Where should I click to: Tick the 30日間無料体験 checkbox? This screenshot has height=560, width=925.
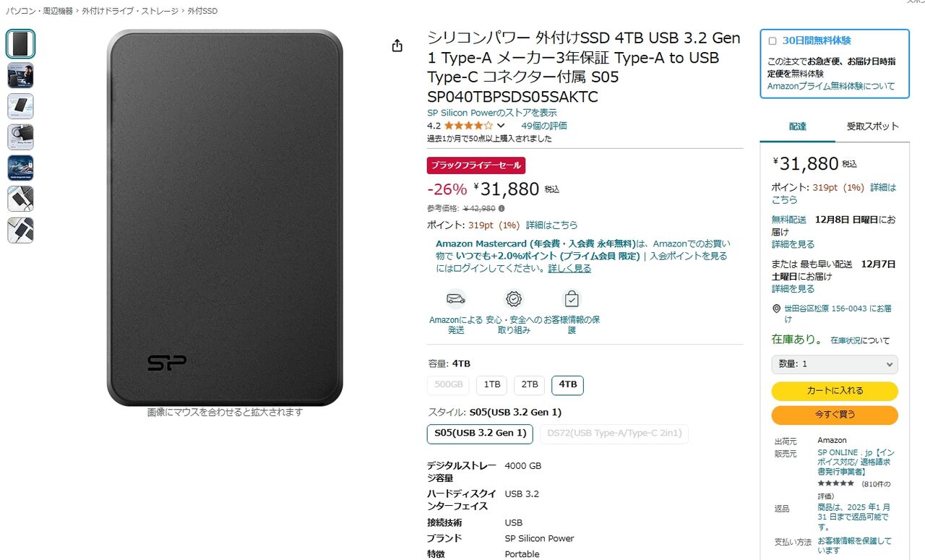(x=773, y=41)
